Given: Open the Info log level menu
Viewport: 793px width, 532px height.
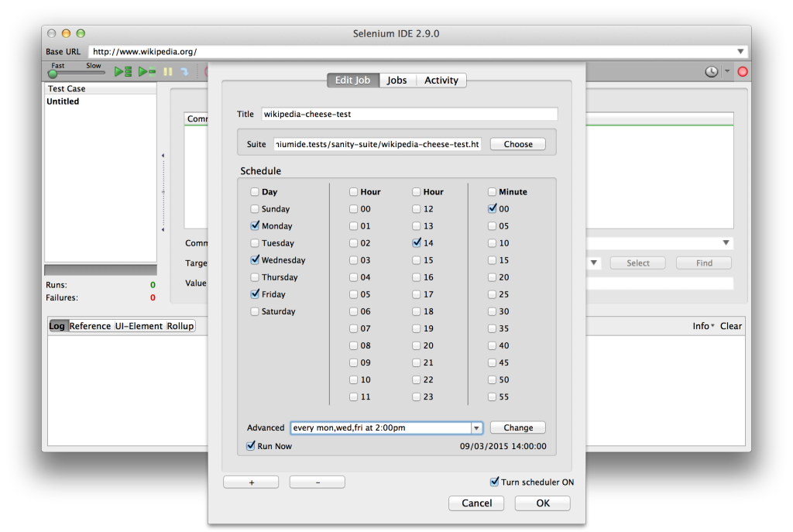Looking at the screenshot, I should coord(703,326).
